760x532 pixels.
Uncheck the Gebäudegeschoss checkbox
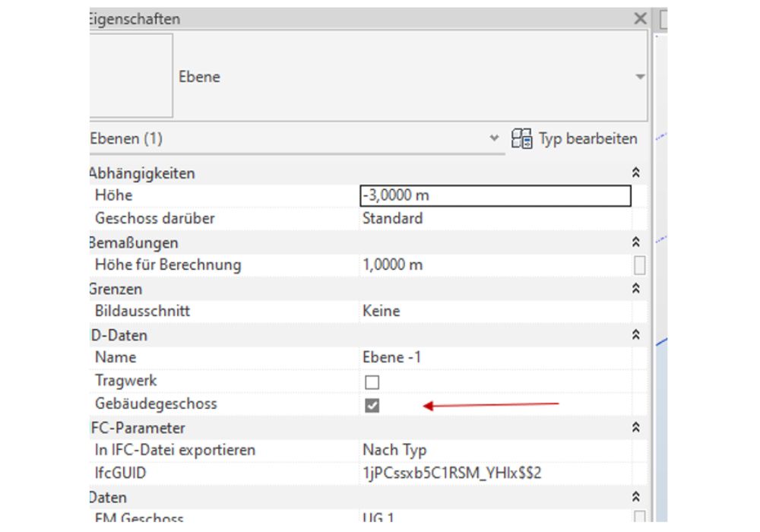point(372,406)
